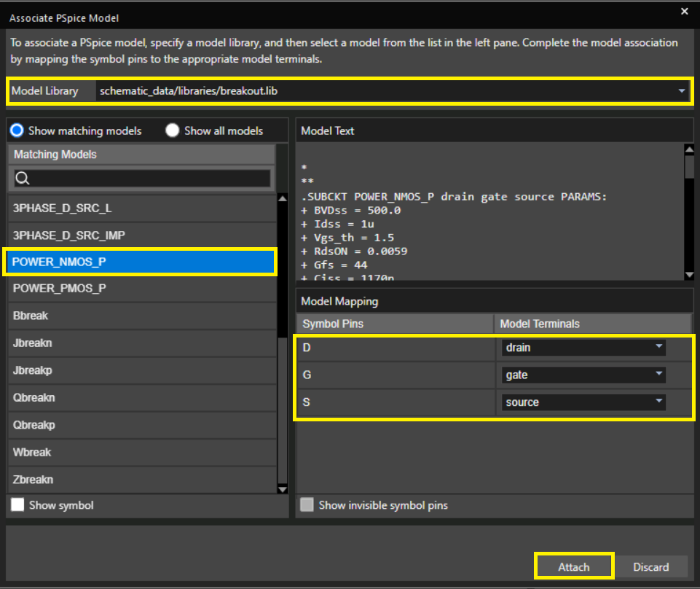Viewport: 700px width, 589px height.
Task: Click the search magnifier icon
Action: click(x=23, y=179)
